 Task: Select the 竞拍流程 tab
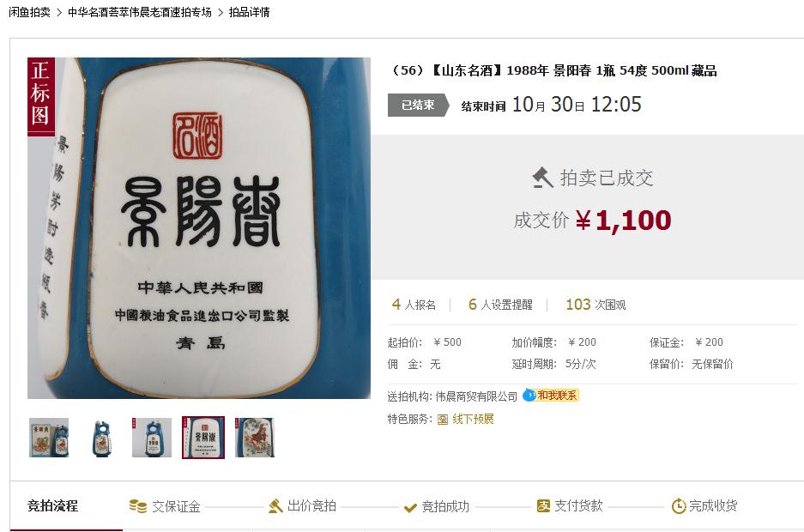[53, 506]
